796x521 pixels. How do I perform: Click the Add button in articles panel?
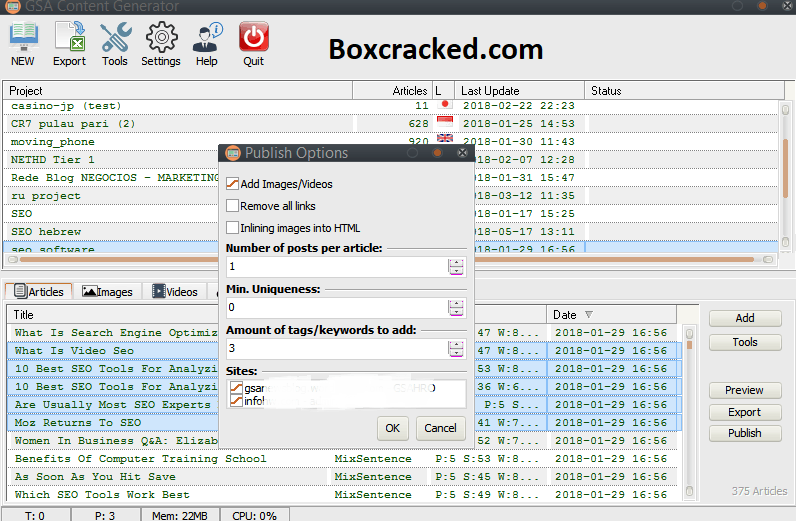tap(745, 318)
